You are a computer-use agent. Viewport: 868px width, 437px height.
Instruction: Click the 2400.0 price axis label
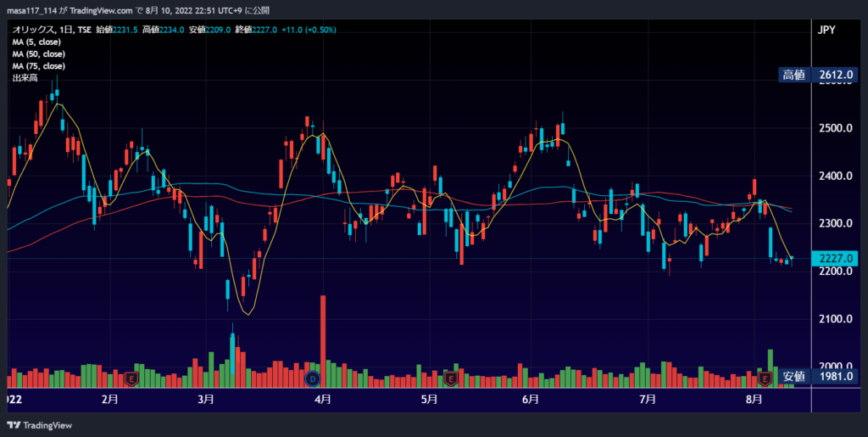pyautogui.click(x=835, y=176)
